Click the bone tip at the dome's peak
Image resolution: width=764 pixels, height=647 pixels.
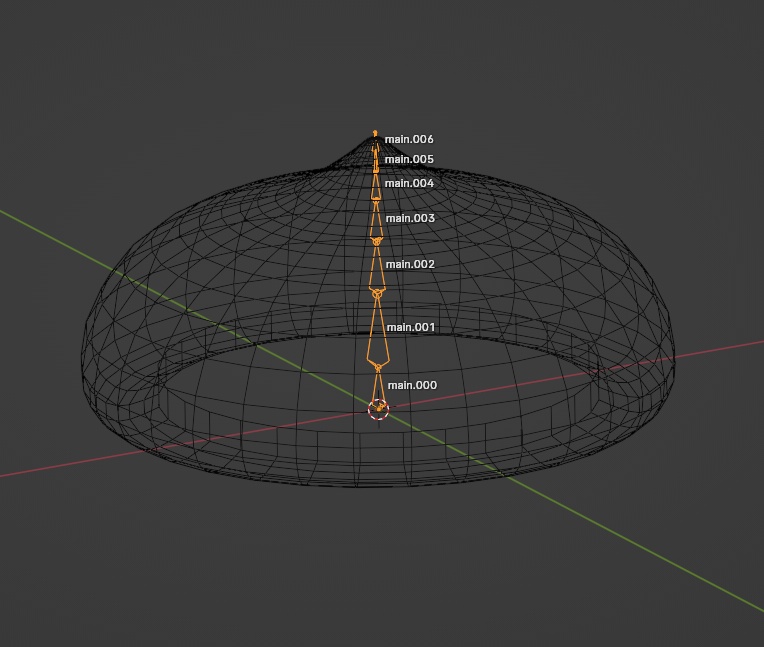pyautogui.click(x=375, y=133)
